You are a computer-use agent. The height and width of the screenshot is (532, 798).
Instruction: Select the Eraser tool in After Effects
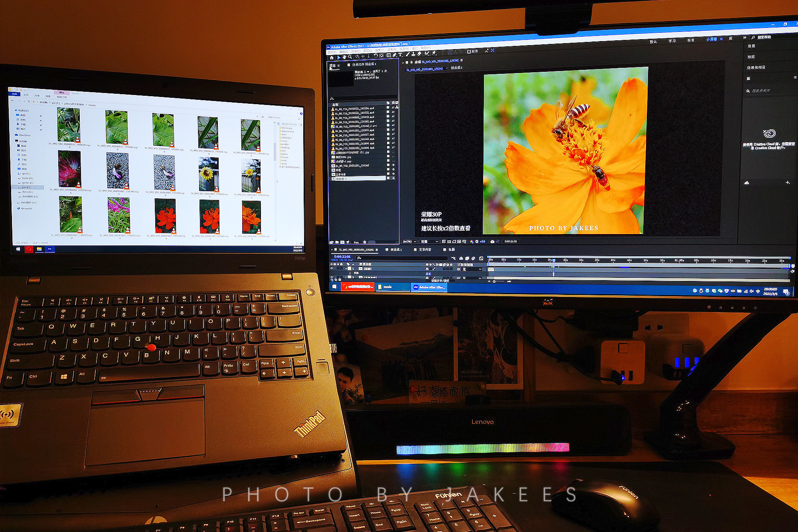pyautogui.click(x=419, y=54)
